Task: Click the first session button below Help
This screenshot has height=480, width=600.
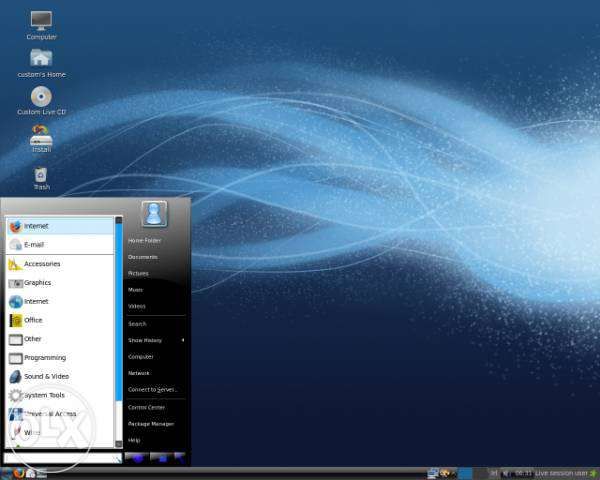Action: [136, 457]
